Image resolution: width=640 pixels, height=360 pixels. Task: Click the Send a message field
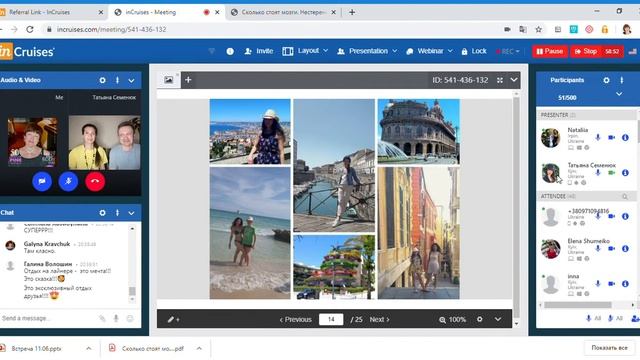click(x=47, y=318)
